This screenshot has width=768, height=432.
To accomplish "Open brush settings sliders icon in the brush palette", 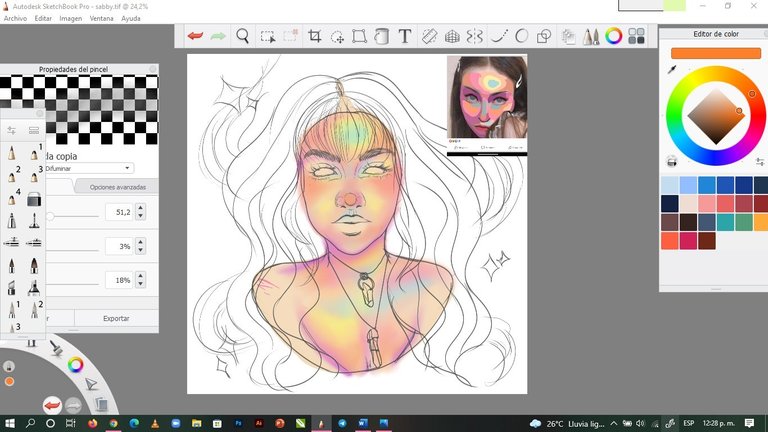I will 11,130.
